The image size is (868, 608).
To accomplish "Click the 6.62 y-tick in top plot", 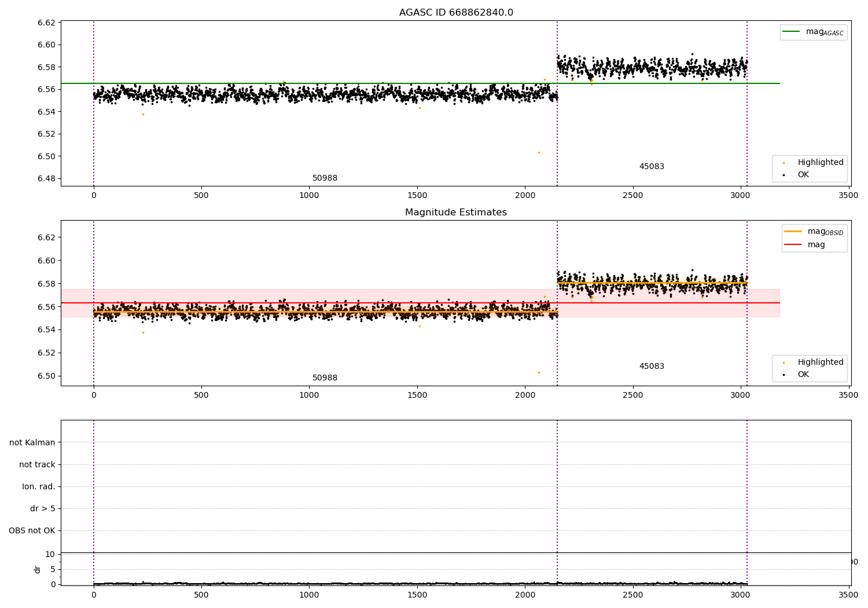I will pyautogui.click(x=46, y=23).
